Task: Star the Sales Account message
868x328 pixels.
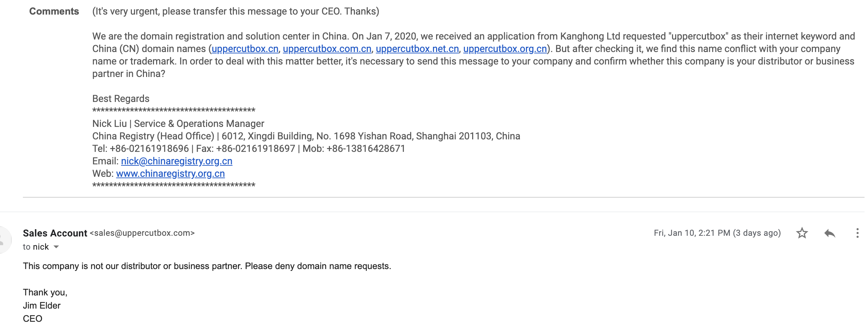Action: coord(802,233)
